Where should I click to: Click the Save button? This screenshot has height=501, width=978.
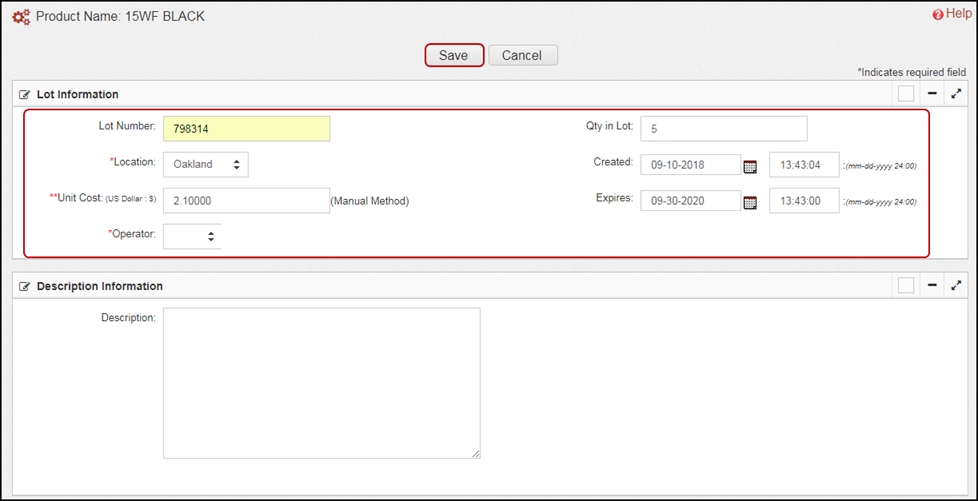[x=453, y=55]
